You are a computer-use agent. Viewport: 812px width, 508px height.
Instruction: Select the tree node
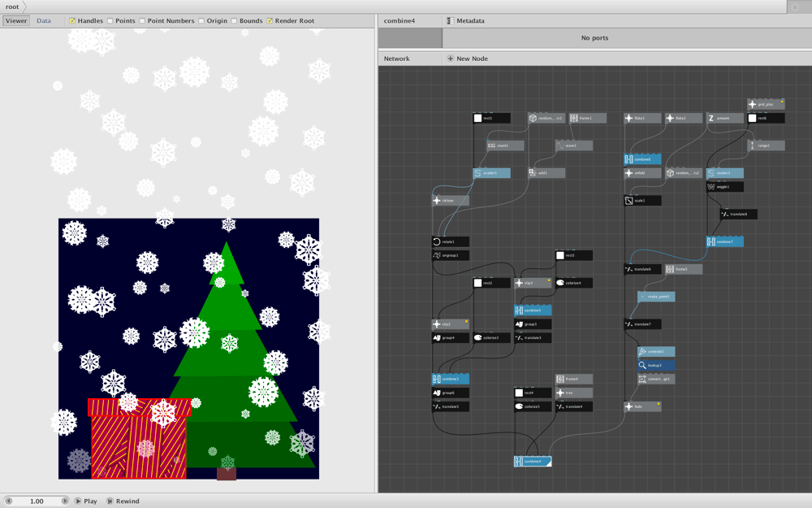pos(574,393)
